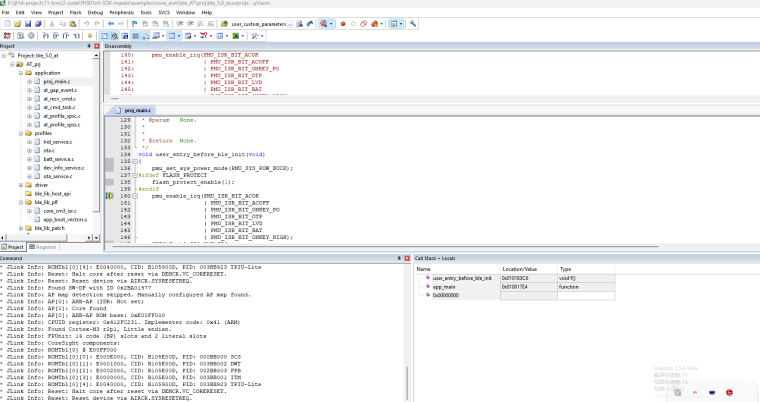This screenshot has width=760, height=402.
Task: Switch to the Registers tab
Action: 44,246
